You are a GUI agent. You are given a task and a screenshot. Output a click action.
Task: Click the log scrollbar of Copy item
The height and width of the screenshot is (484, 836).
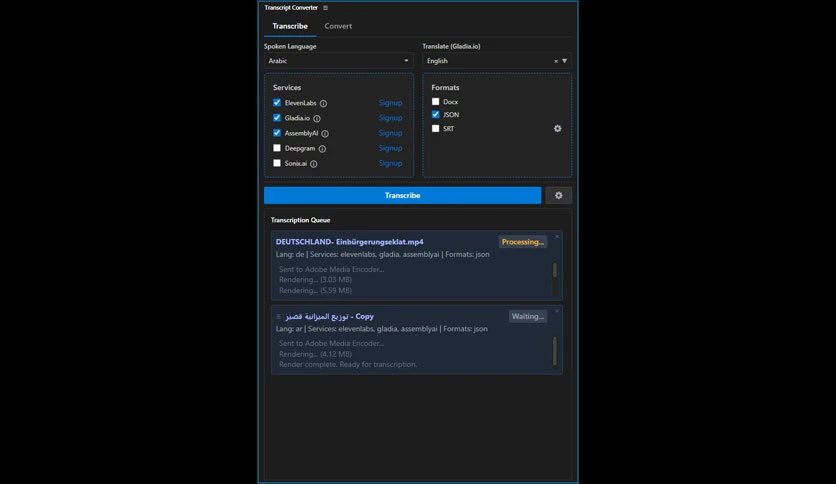click(x=554, y=352)
